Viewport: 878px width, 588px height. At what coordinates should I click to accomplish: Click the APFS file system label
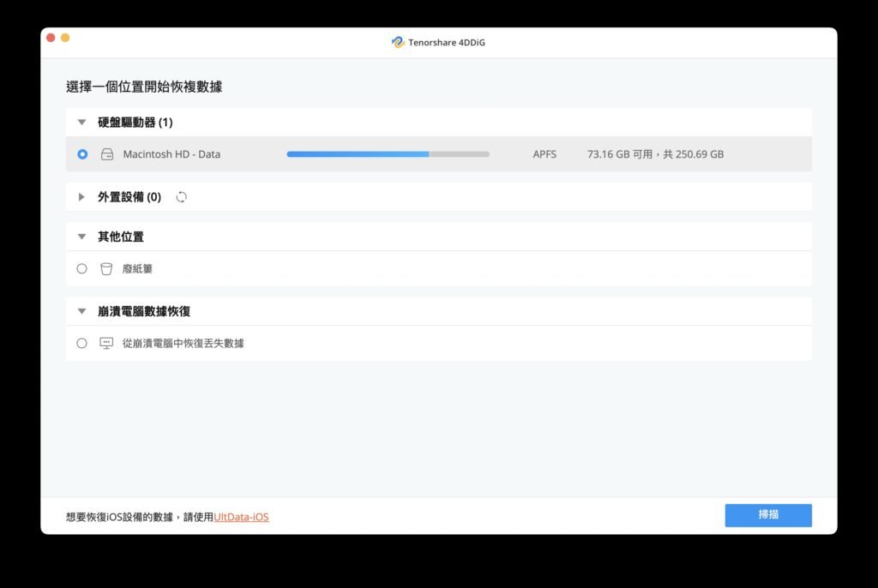[x=544, y=154]
